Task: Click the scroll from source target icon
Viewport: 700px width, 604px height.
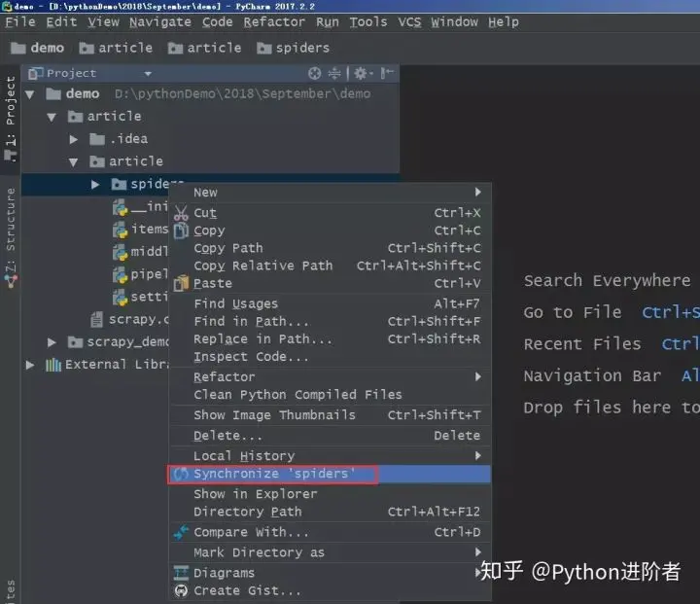Action: (x=314, y=73)
